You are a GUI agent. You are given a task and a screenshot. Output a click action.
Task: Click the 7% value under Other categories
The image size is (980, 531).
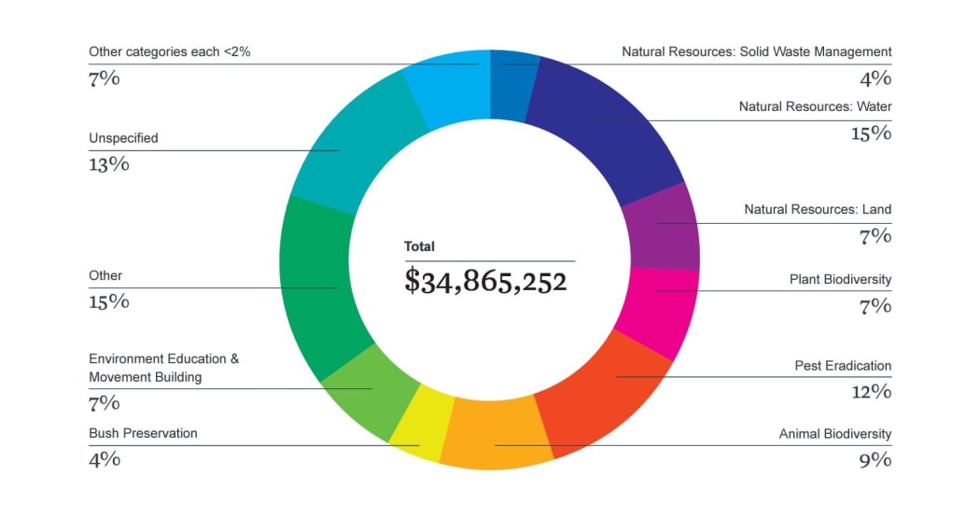(105, 78)
